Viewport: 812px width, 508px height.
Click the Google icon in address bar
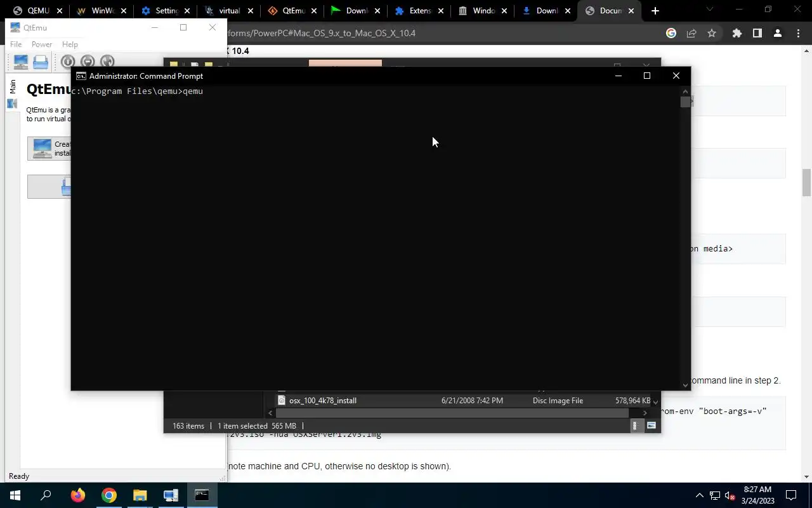tap(671, 33)
